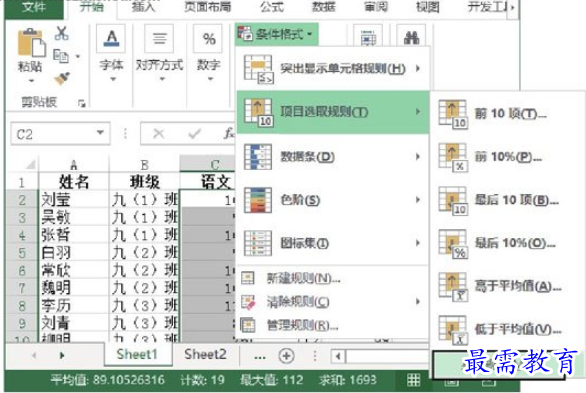This screenshot has height=393, width=586.
Task: Click the cancel X in formula bar
Action: point(159,133)
